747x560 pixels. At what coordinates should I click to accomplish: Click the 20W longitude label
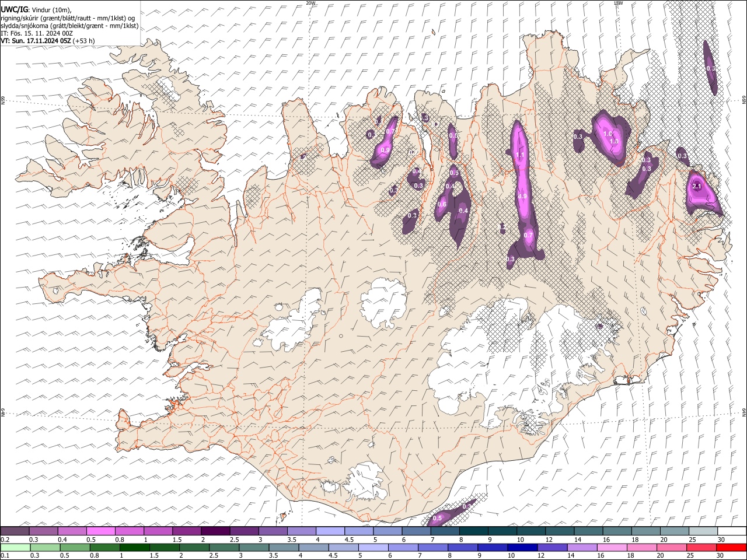pyautogui.click(x=310, y=3)
